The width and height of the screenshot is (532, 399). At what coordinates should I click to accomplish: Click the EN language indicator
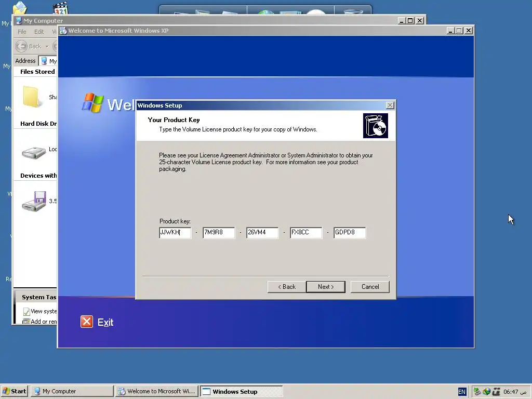click(x=462, y=392)
